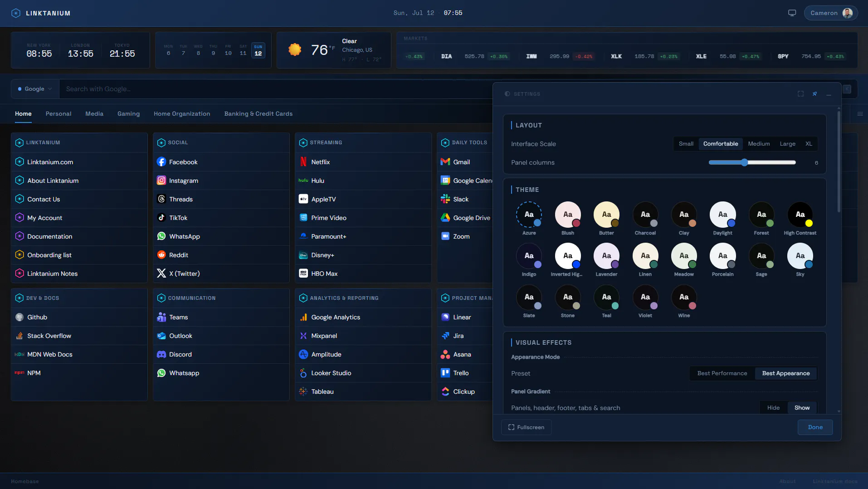Click the display monitor icon in top bar
The image size is (868, 489).
pyautogui.click(x=792, y=13)
